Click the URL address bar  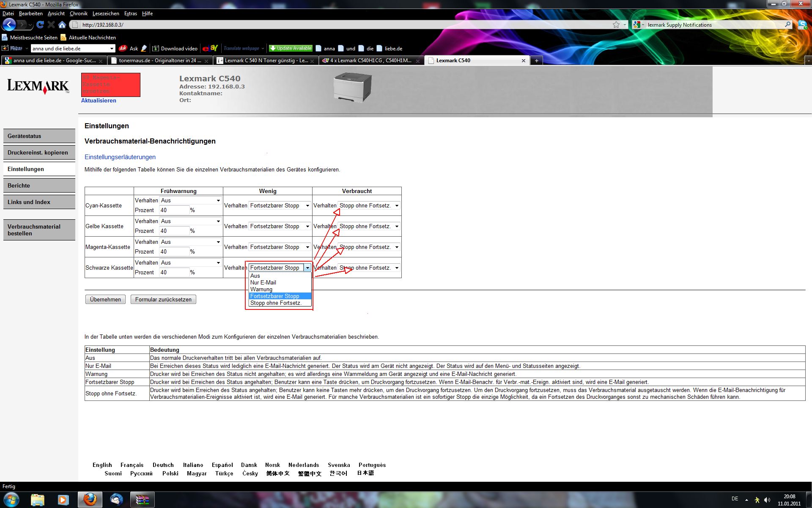(x=343, y=25)
